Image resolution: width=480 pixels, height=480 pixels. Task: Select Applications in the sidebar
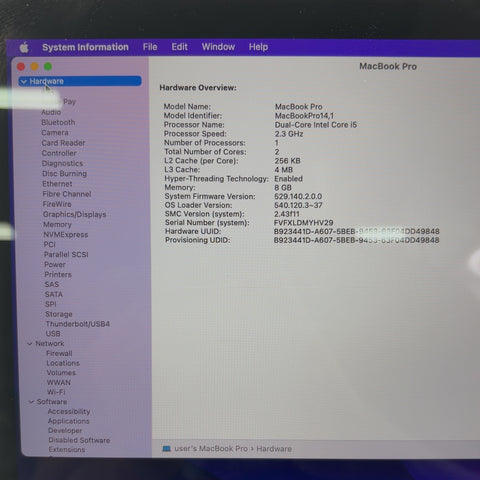point(69,421)
